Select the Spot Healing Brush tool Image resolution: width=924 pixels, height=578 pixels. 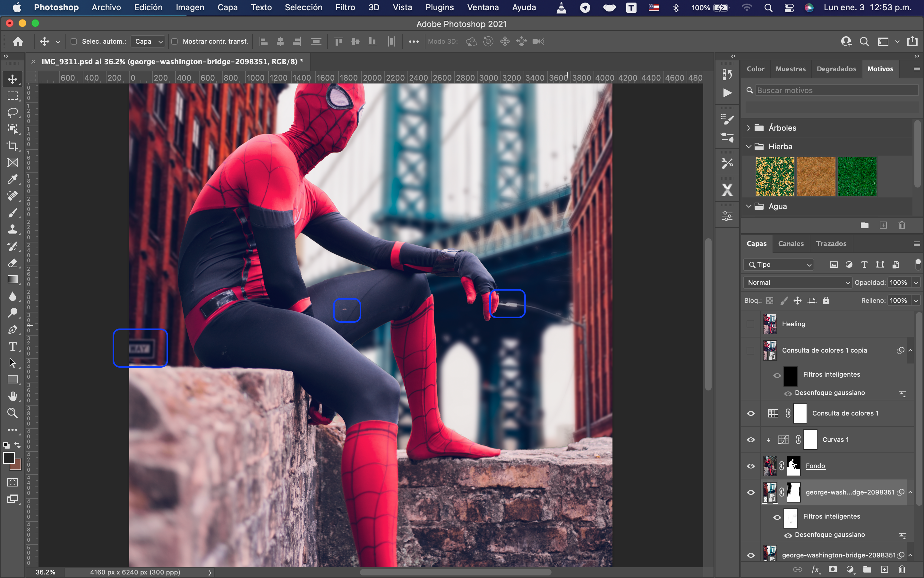13,196
